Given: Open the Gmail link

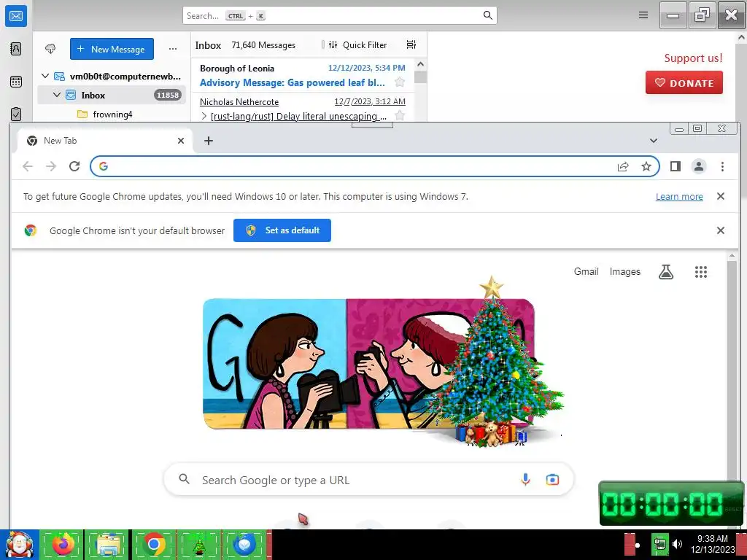Looking at the screenshot, I should [x=586, y=271].
